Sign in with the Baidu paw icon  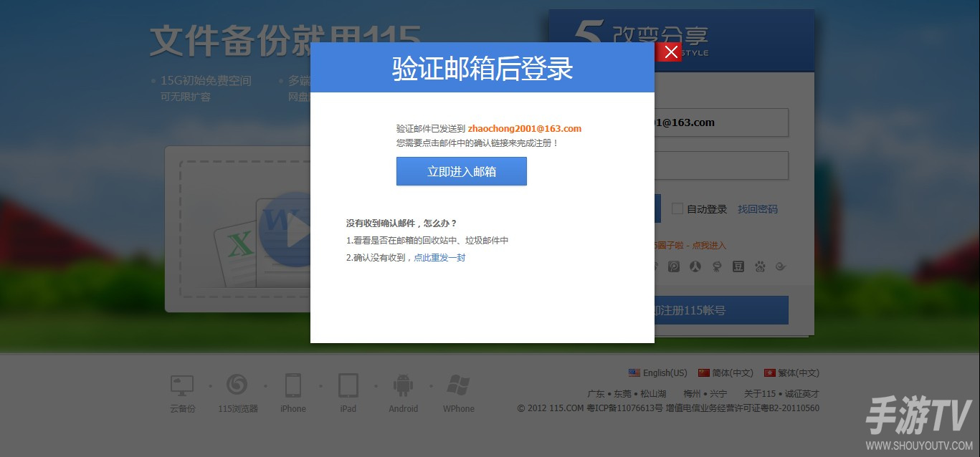(760, 266)
